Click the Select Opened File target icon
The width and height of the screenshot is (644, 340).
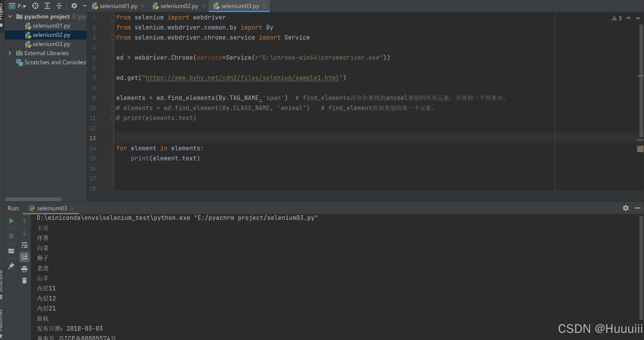35,6
